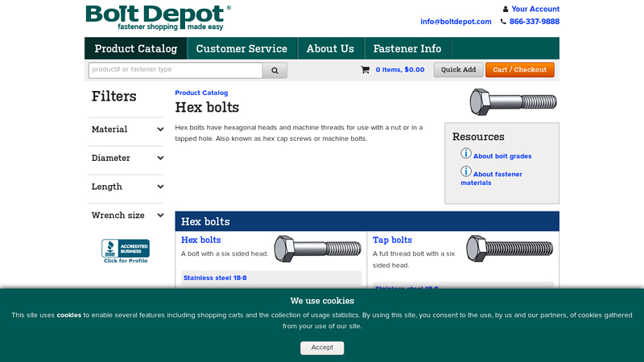Image resolution: width=644 pixels, height=362 pixels.
Task: Select Stainless steel 18-8 under Hex bolts
Action: click(x=215, y=278)
